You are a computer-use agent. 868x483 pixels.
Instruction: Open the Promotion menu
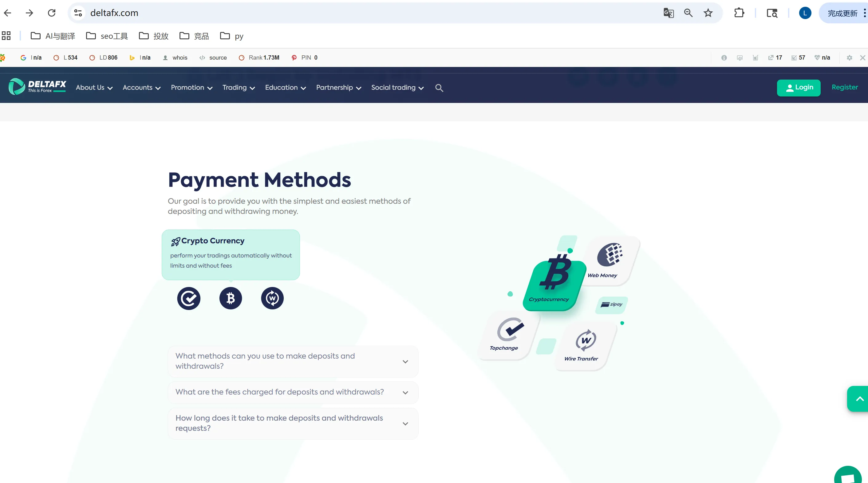click(x=192, y=88)
